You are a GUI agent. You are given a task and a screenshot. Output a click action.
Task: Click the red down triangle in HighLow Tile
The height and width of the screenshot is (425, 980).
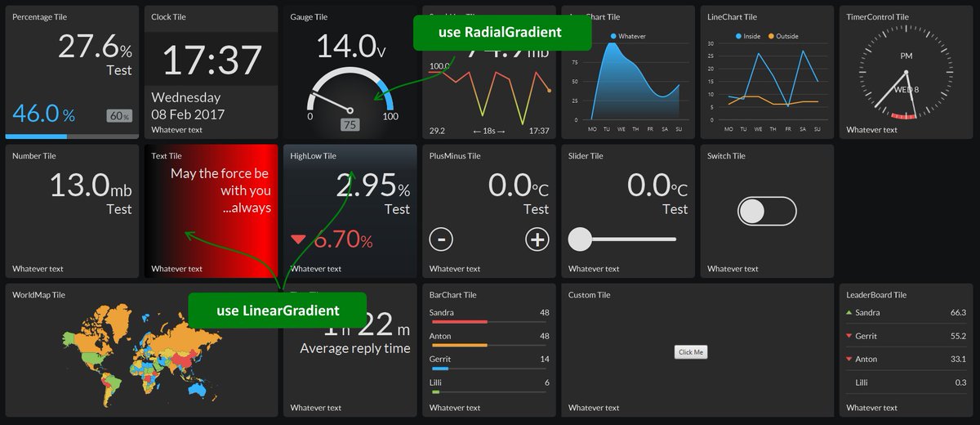coord(299,240)
